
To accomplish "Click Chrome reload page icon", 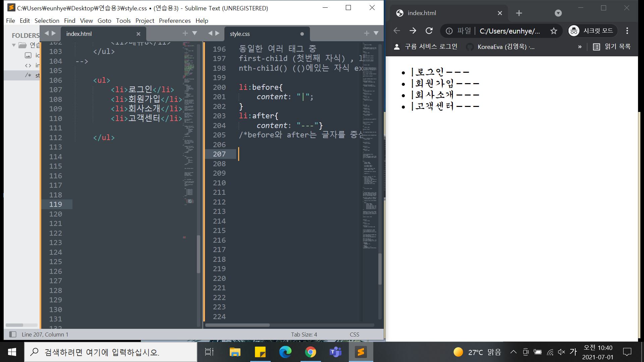I will tap(429, 31).
